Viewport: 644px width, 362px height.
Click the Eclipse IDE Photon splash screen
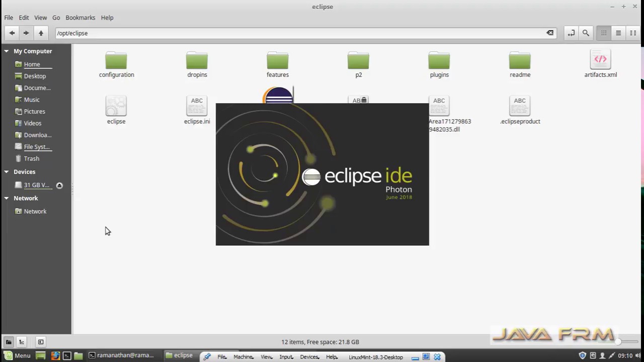click(322, 174)
